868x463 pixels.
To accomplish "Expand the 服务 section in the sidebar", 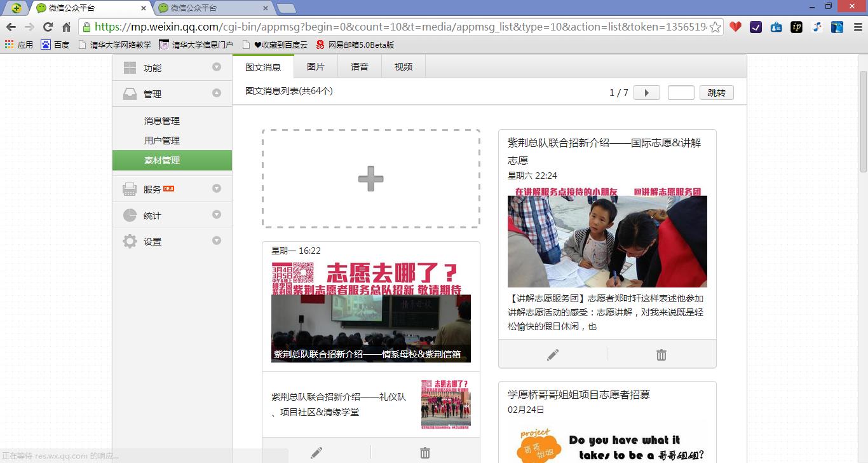I will tap(217, 188).
